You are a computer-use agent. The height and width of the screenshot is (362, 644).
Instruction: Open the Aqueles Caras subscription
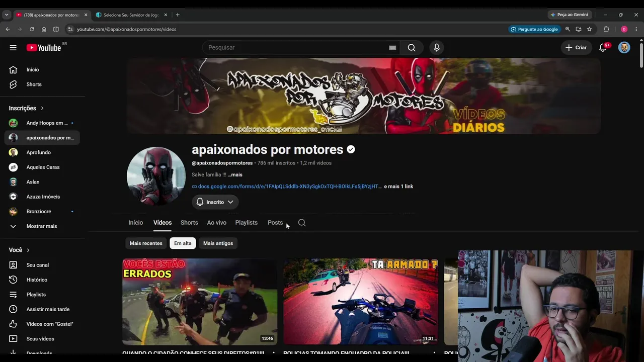coord(42,167)
